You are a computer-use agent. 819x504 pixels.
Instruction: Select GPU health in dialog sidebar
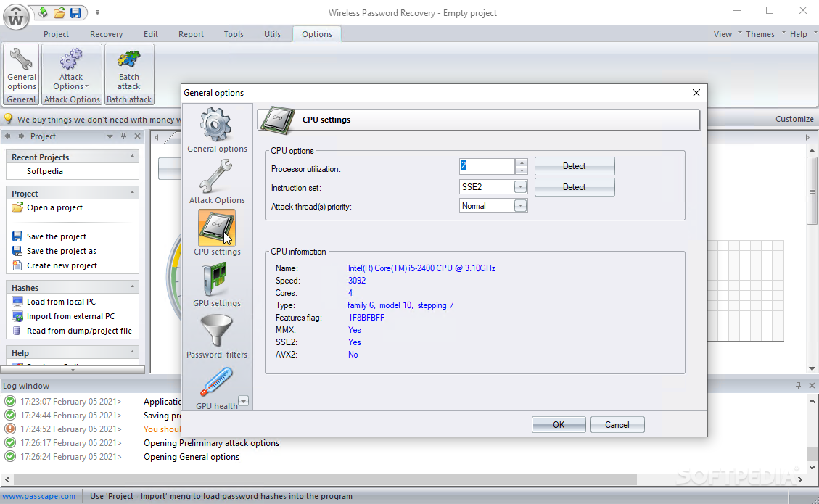click(217, 388)
